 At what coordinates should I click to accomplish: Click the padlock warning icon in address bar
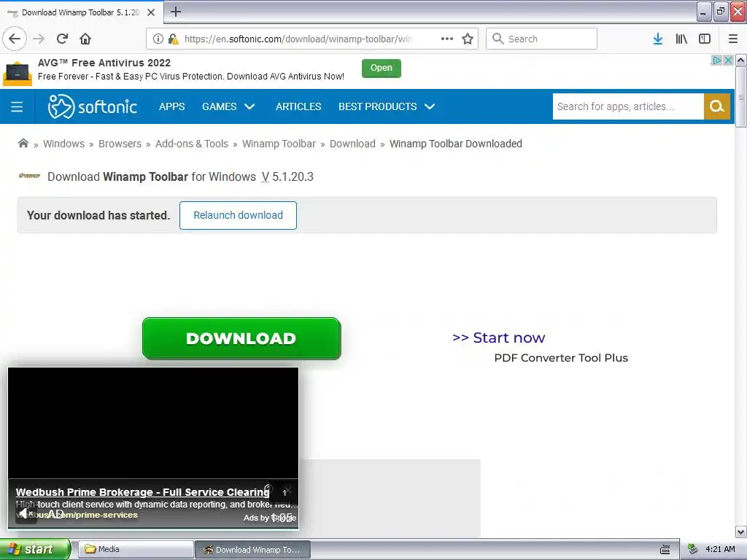click(x=174, y=39)
